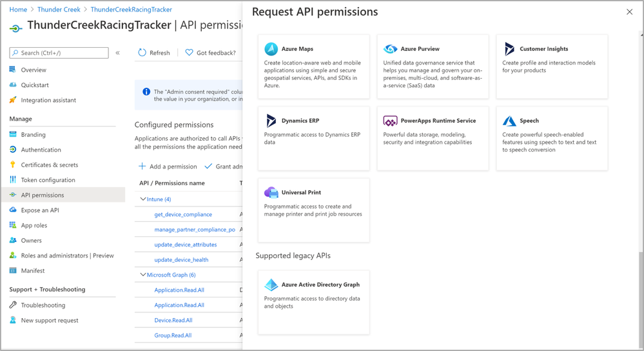Click the Thunder Creek breadcrumb link
Image resolution: width=644 pixels, height=351 pixels.
click(59, 10)
